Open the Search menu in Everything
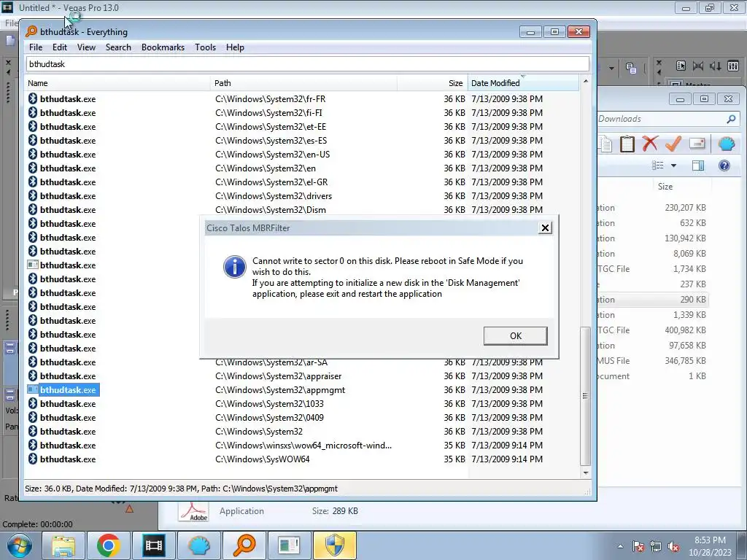 click(118, 47)
